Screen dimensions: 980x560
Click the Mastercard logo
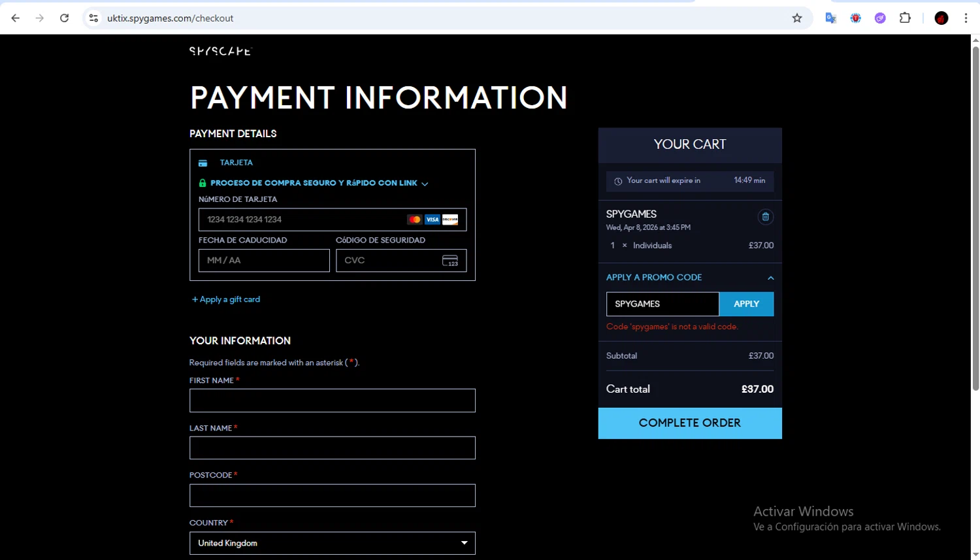click(x=414, y=220)
